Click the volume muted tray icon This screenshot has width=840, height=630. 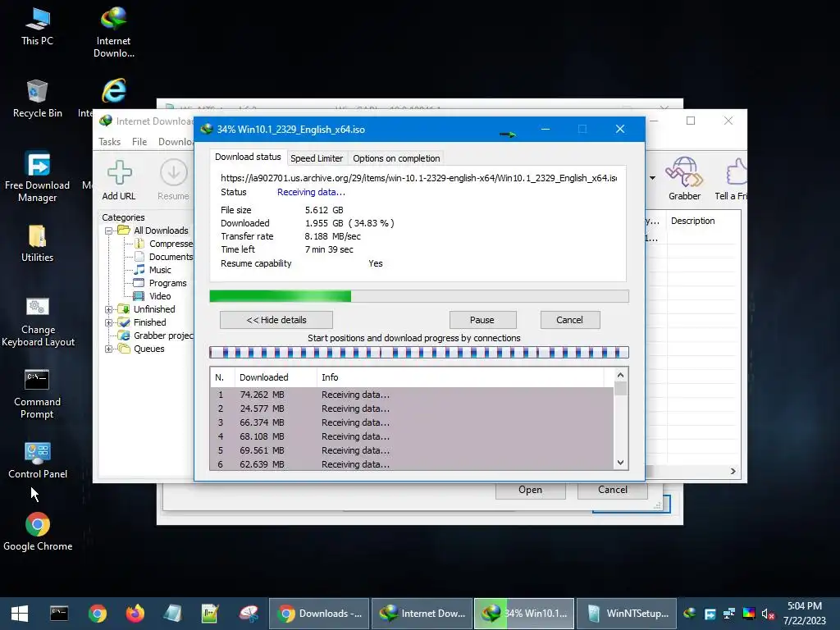[x=768, y=614]
